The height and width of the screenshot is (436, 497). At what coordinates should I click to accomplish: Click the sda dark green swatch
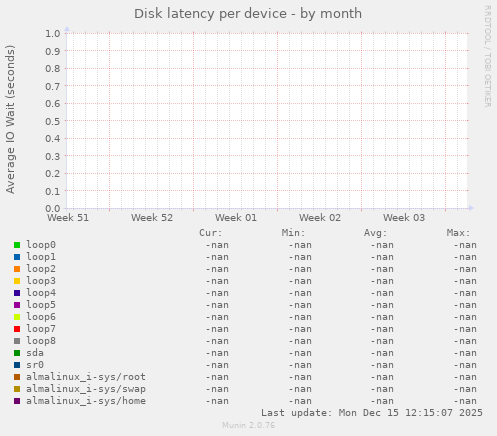pyautogui.click(x=17, y=353)
